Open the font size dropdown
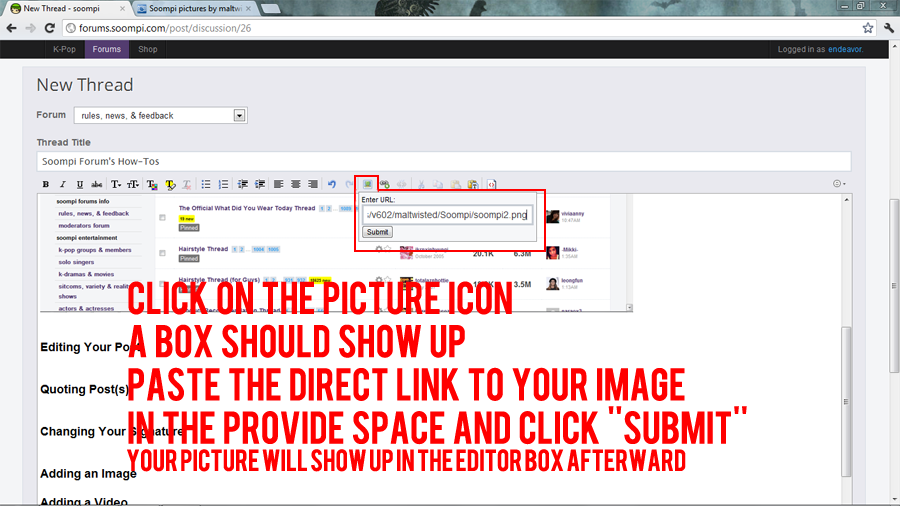The image size is (900, 506). (133, 184)
